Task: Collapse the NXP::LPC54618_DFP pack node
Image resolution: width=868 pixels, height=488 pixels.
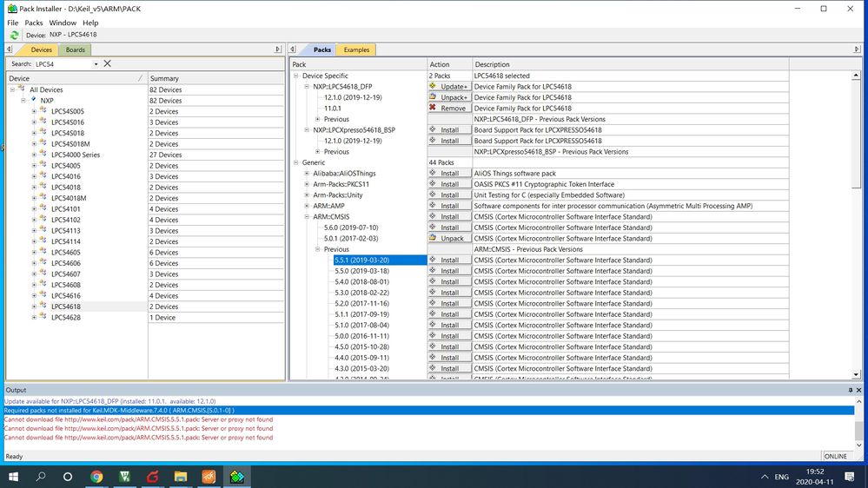Action: click(308, 86)
